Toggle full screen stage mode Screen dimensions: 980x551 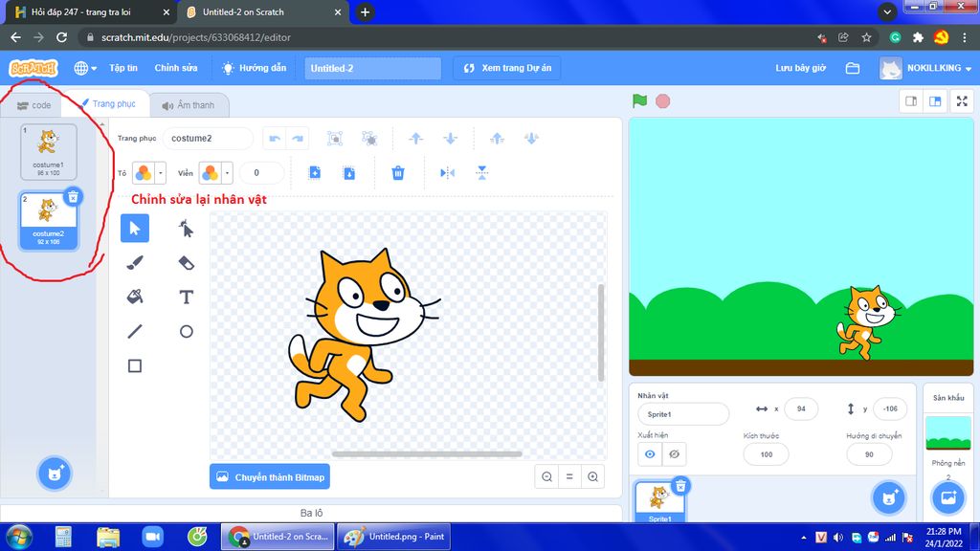[x=962, y=101]
